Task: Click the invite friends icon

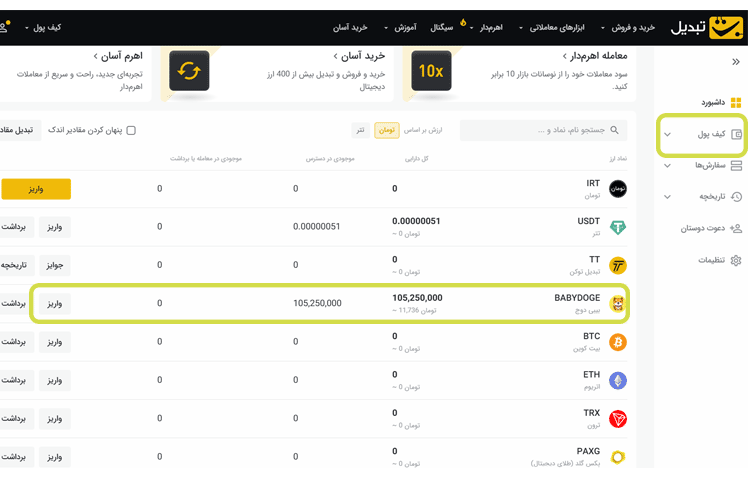Action: [x=736, y=228]
